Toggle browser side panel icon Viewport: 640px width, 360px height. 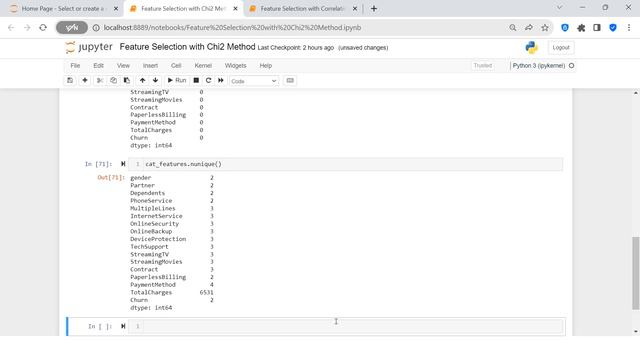[x=597, y=28]
